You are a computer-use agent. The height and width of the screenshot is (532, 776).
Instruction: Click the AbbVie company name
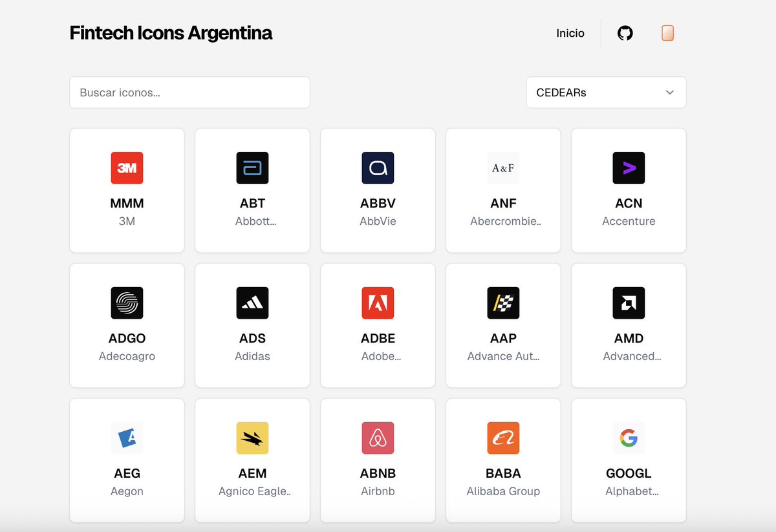[378, 221]
